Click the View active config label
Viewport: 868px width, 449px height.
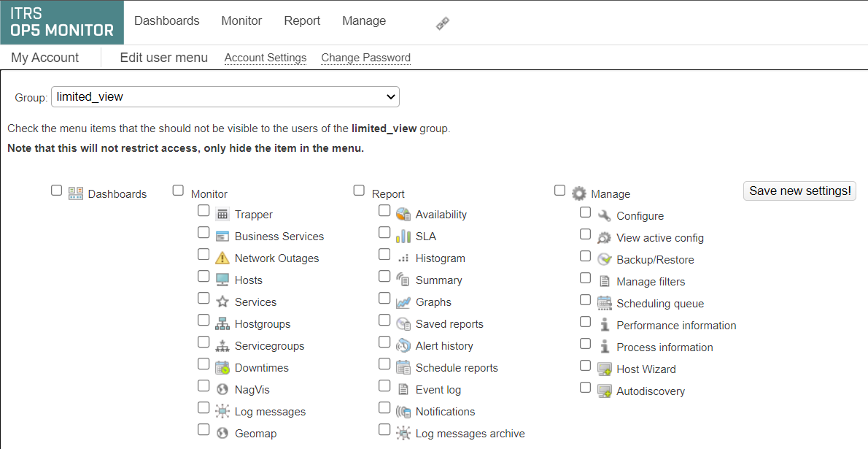coord(660,238)
